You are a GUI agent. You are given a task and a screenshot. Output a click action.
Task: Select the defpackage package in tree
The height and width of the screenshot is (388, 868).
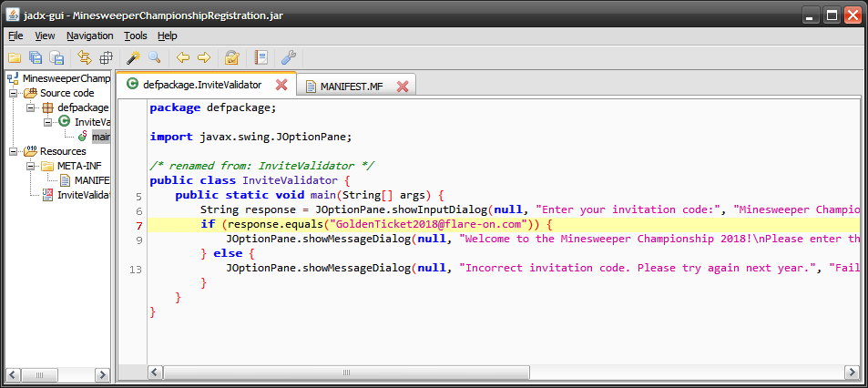(x=83, y=107)
